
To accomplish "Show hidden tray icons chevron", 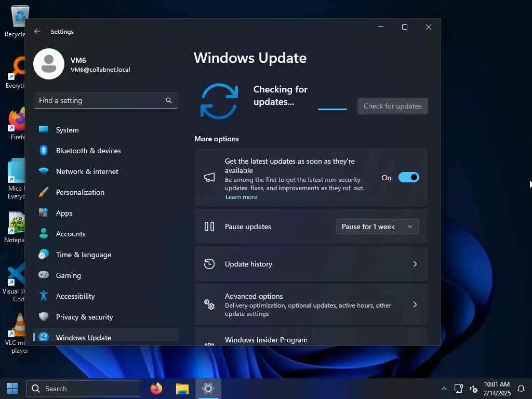I will tap(444, 389).
